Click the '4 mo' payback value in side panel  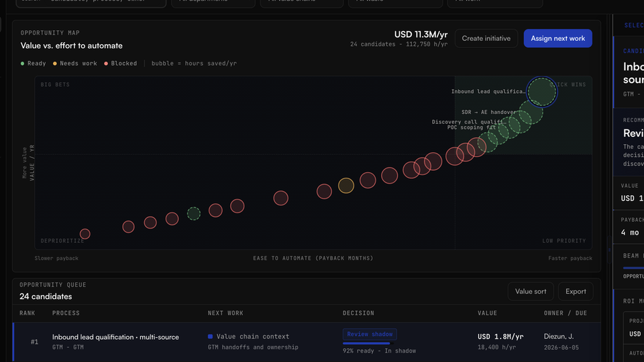point(630,233)
